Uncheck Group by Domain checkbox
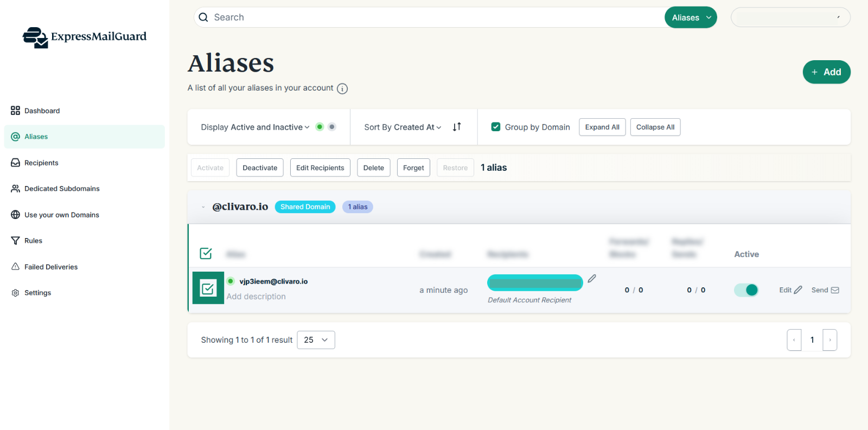868x430 pixels. pos(495,127)
